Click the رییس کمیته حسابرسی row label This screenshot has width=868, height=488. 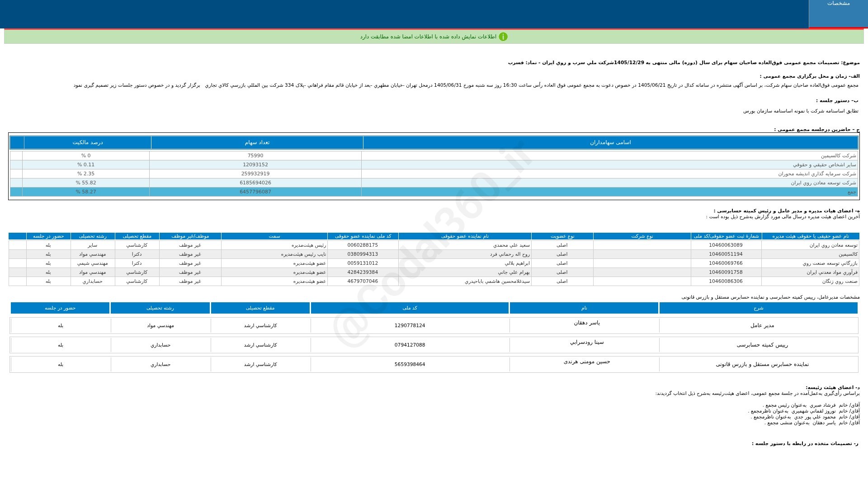[762, 345]
